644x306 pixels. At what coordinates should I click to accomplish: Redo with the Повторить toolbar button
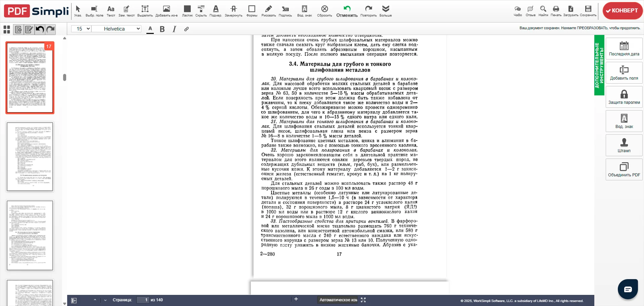pyautogui.click(x=369, y=11)
